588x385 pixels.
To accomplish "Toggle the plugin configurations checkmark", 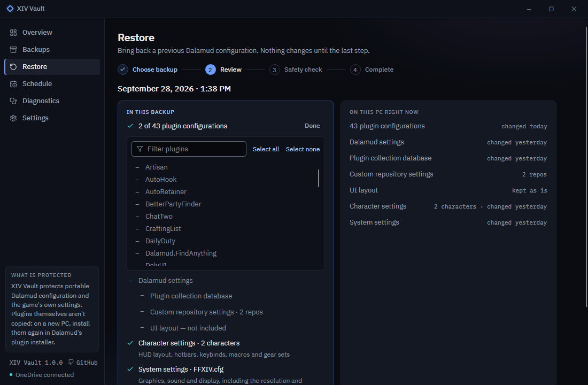I will coord(130,126).
